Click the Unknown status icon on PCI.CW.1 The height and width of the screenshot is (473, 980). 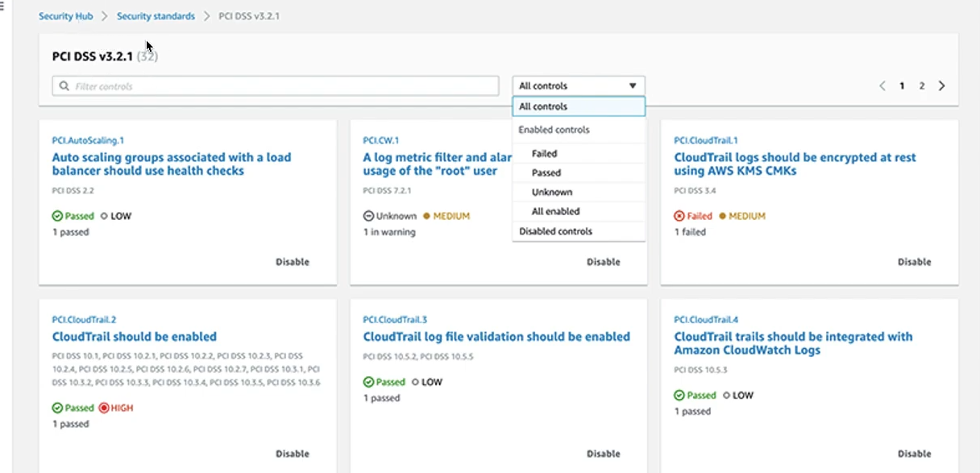tap(367, 216)
